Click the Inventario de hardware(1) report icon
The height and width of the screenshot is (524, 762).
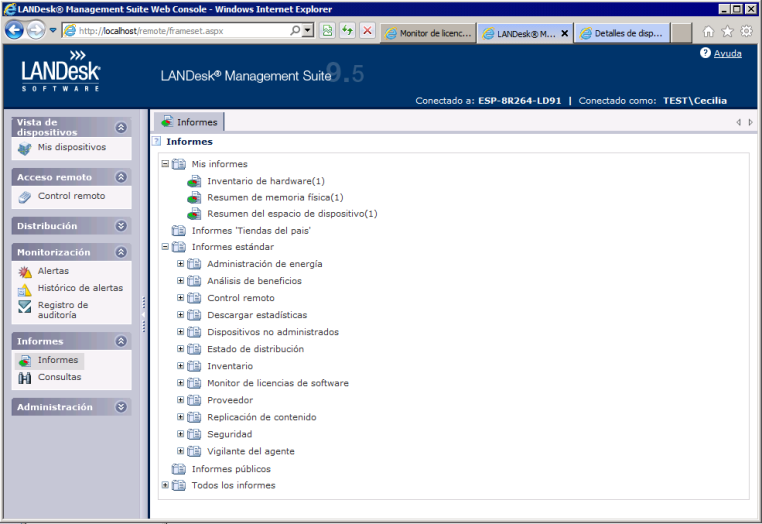194,182
